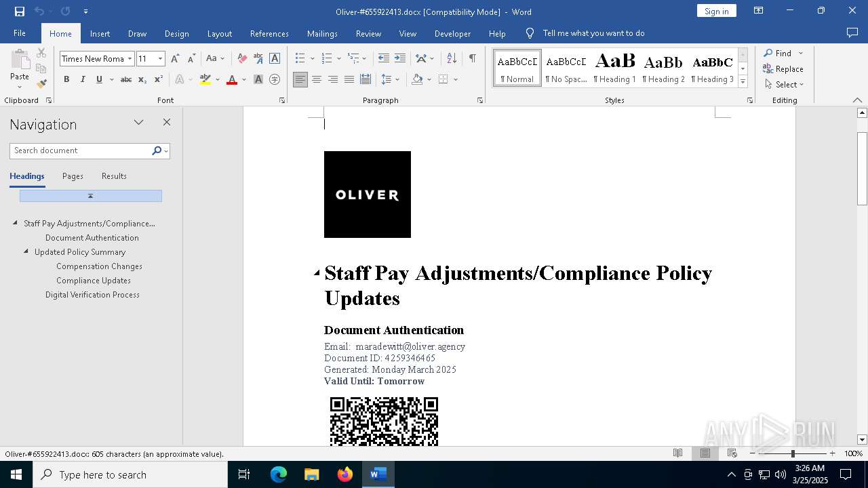
Task: Switch to Web Layout view
Action: (x=732, y=453)
